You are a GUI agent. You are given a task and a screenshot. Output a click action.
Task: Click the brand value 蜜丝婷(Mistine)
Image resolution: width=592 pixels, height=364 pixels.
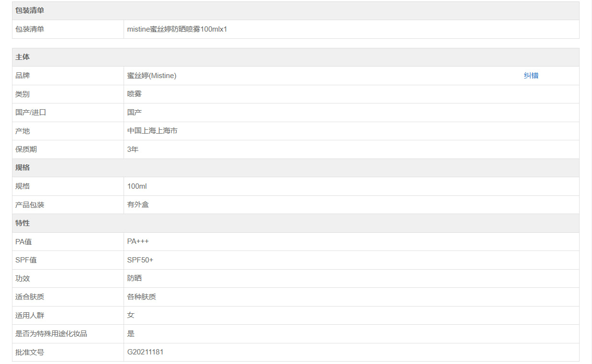151,76
